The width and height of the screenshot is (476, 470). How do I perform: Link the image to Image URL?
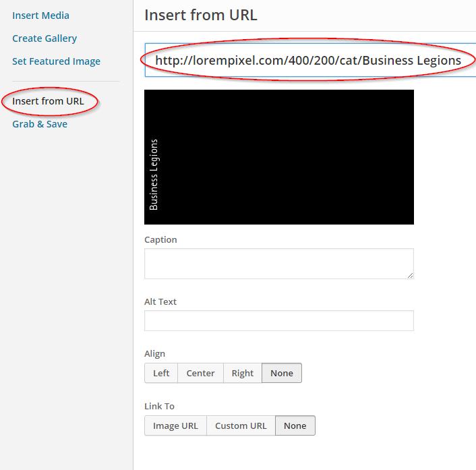tap(175, 425)
